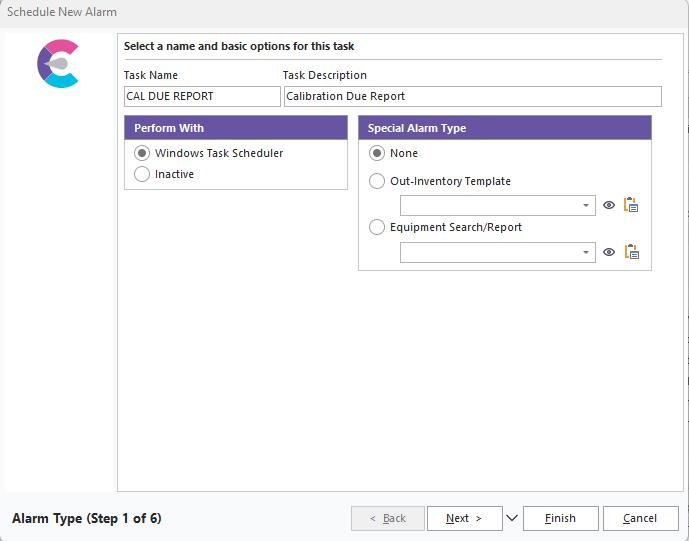Image resolution: width=689 pixels, height=541 pixels.
Task: Click the Next button
Action: tap(464, 518)
